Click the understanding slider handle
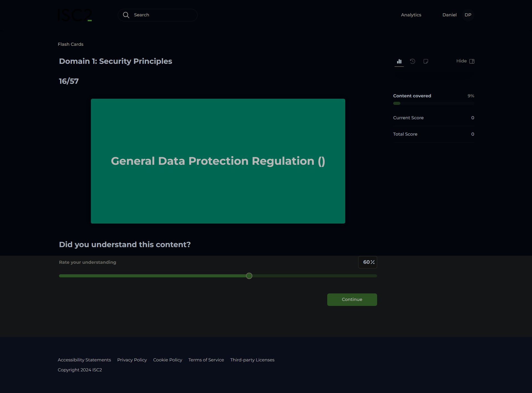 (249, 276)
